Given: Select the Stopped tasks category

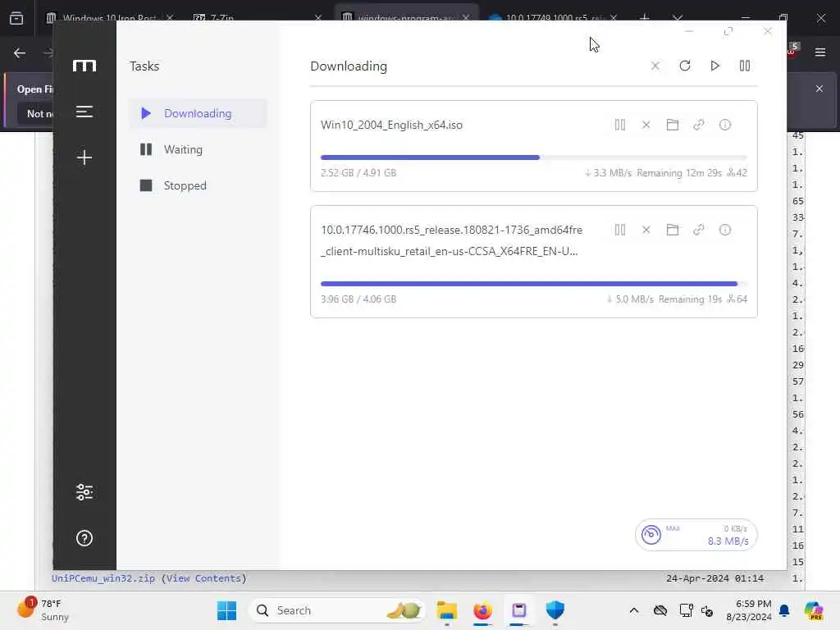Looking at the screenshot, I should coord(198,185).
